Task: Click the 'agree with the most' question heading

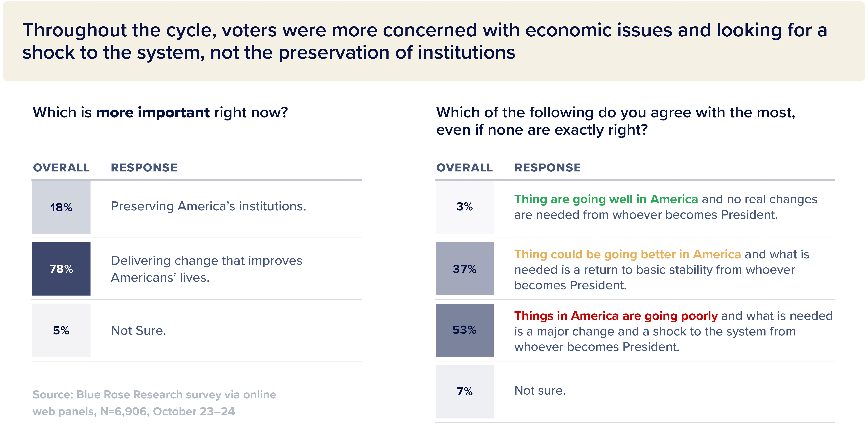Action: 616,121
